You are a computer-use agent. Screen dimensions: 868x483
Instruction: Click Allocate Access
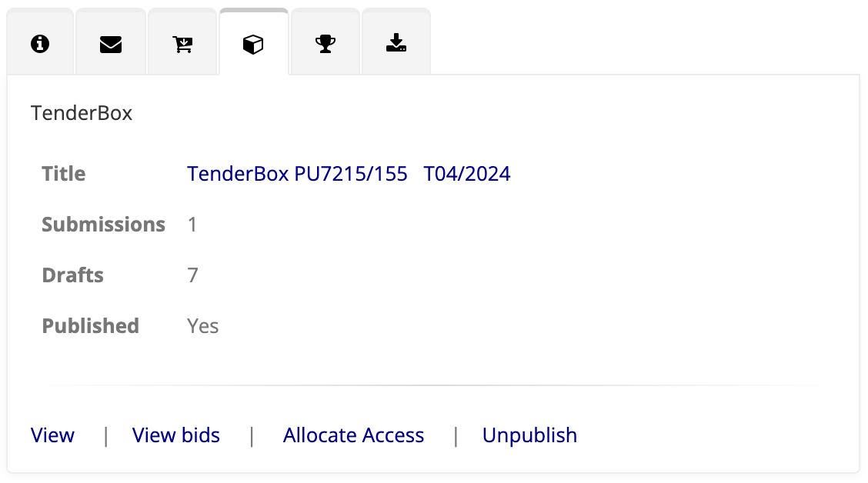click(x=353, y=435)
